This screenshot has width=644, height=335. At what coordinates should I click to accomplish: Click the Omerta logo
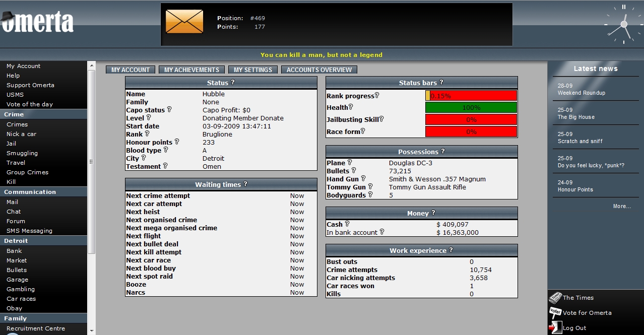click(x=38, y=22)
